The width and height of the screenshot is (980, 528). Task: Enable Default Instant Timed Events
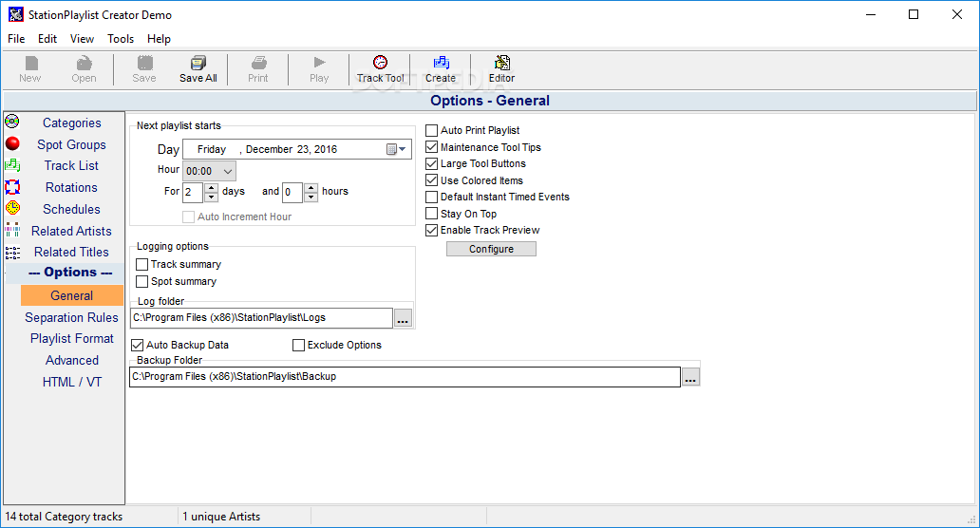pos(431,197)
